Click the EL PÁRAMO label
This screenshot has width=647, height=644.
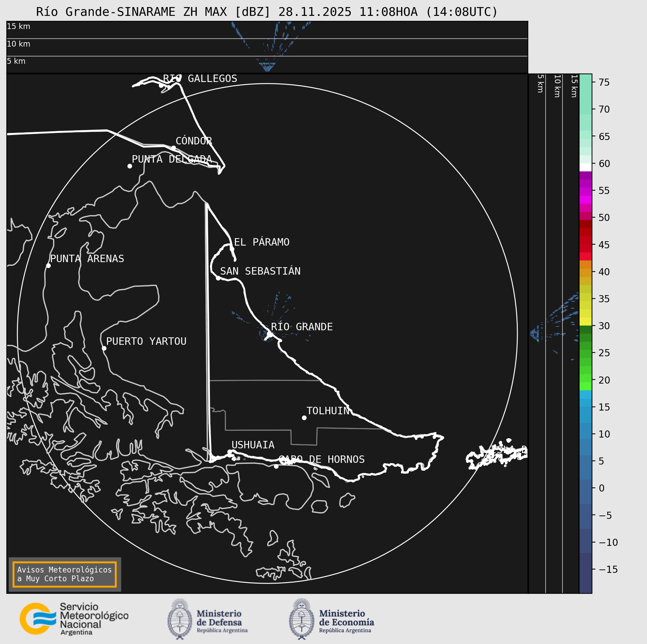point(262,242)
